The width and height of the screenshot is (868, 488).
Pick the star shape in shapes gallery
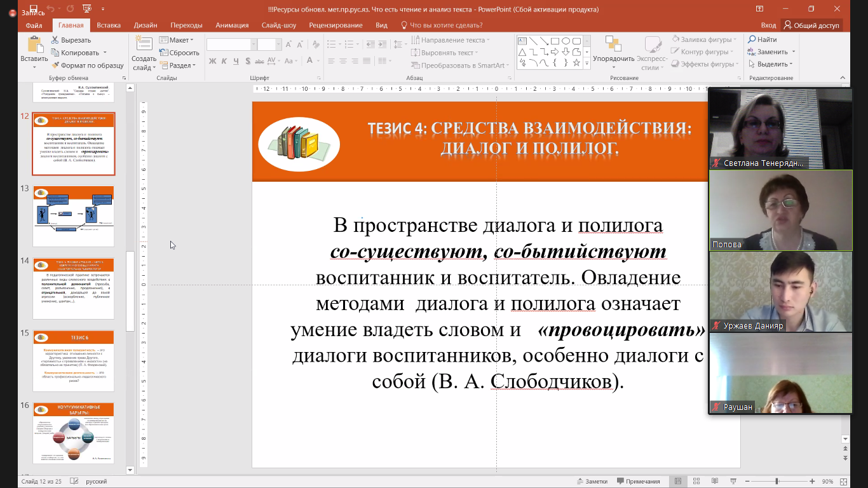[576, 63]
